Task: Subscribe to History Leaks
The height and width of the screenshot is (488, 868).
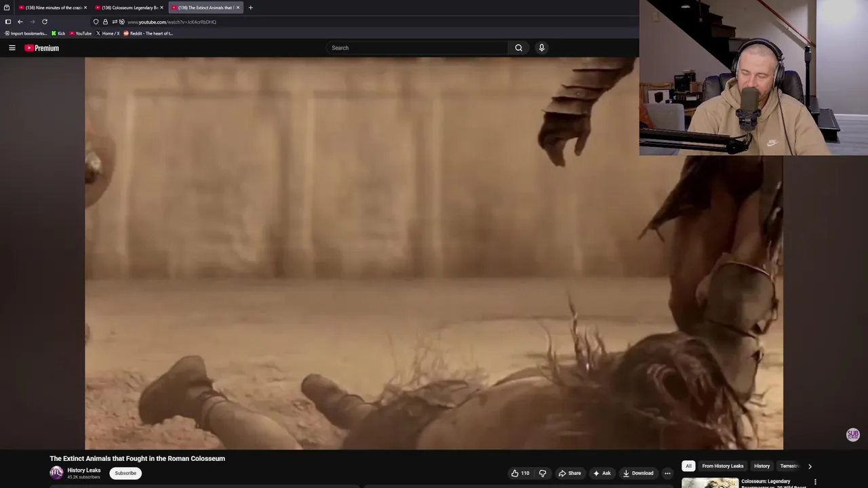Action: (x=125, y=473)
